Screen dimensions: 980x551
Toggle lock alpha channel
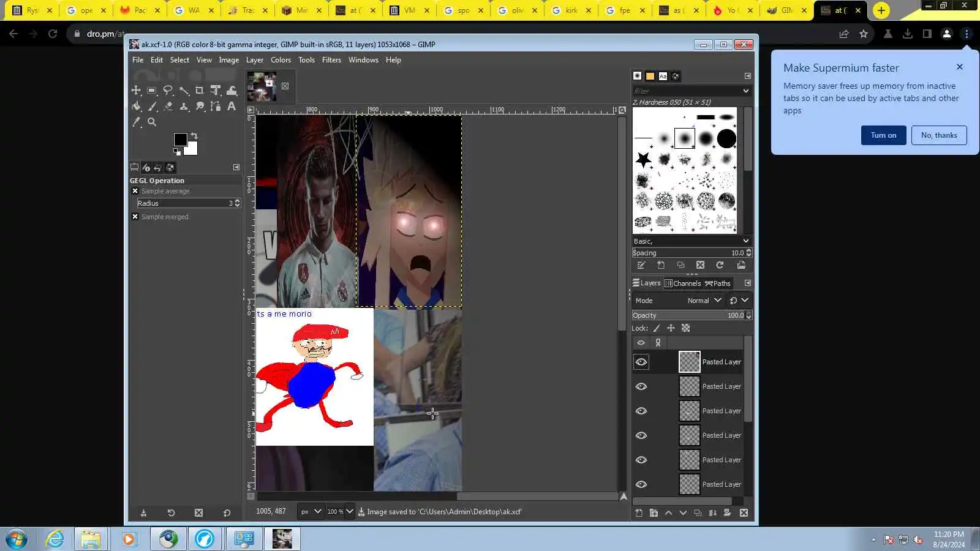coord(685,328)
